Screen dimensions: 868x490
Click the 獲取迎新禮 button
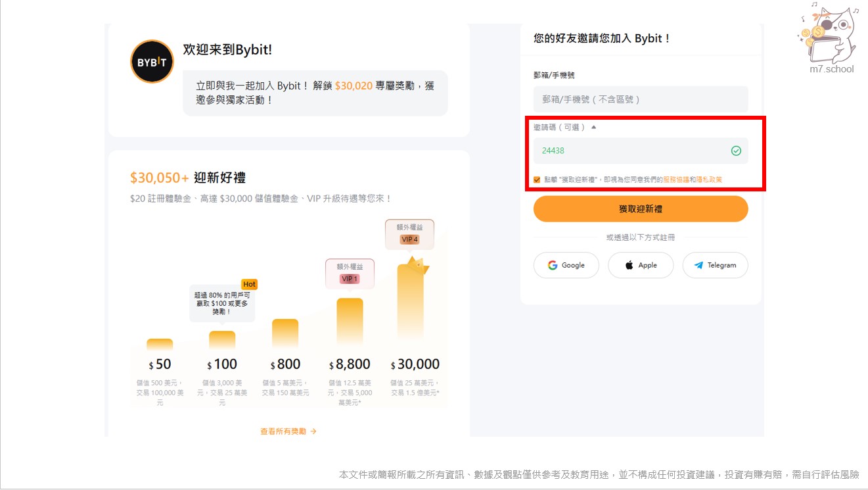pyautogui.click(x=641, y=209)
